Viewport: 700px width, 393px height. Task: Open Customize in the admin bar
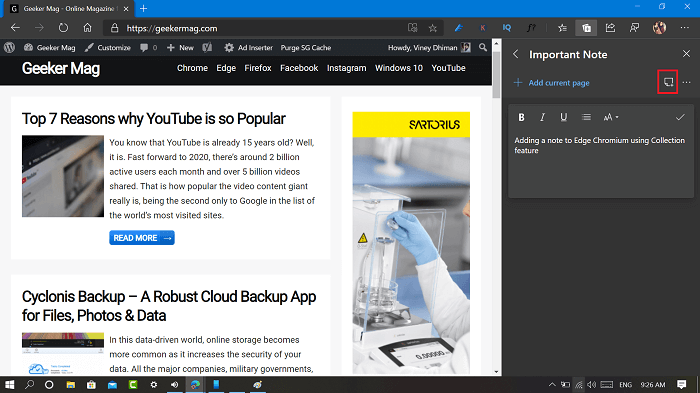[108, 47]
